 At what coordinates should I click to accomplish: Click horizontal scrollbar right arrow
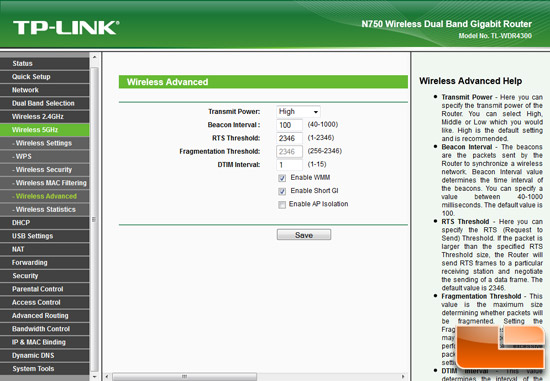coord(403,377)
